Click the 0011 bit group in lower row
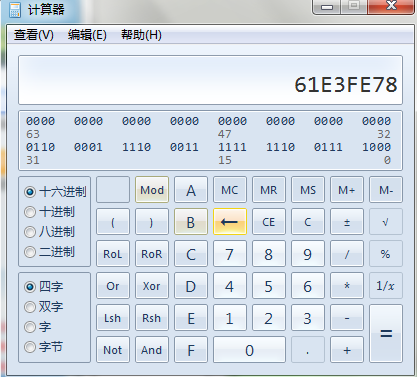The height and width of the screenshot is (377, 417). (x=184, y=147)
